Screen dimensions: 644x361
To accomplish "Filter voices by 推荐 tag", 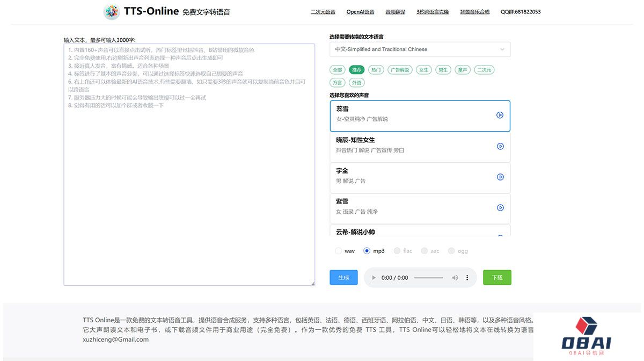I will coord(356,70).
